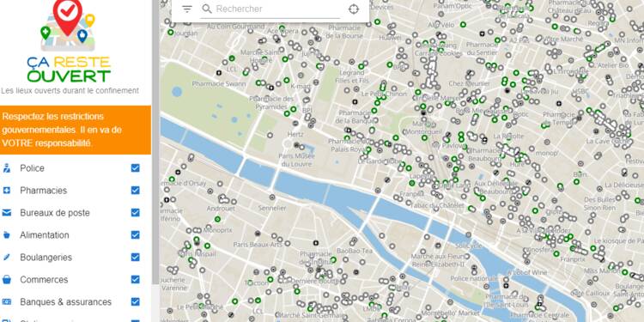
Task: Click the Boulangeries baguette icon
Action: (x=7, y=257)
